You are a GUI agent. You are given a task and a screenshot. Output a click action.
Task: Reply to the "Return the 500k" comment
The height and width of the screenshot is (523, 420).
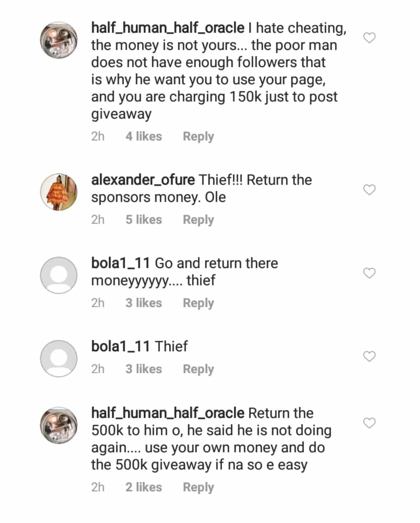198,487
